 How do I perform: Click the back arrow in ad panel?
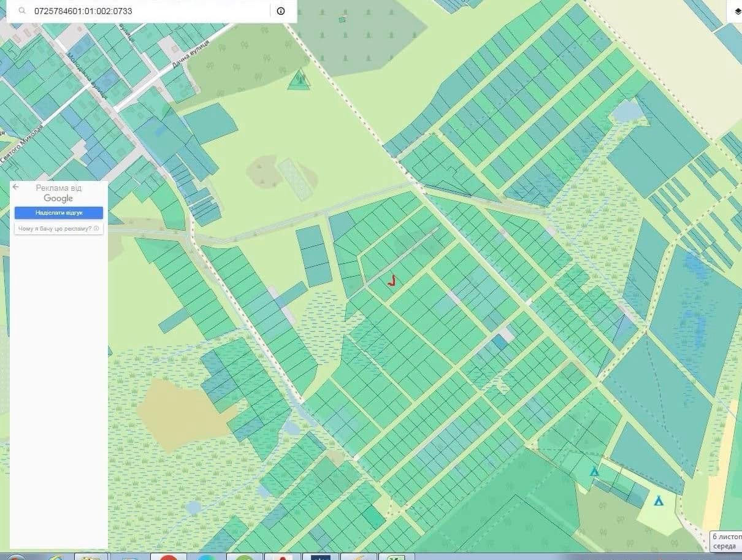[x=16, y=187]
